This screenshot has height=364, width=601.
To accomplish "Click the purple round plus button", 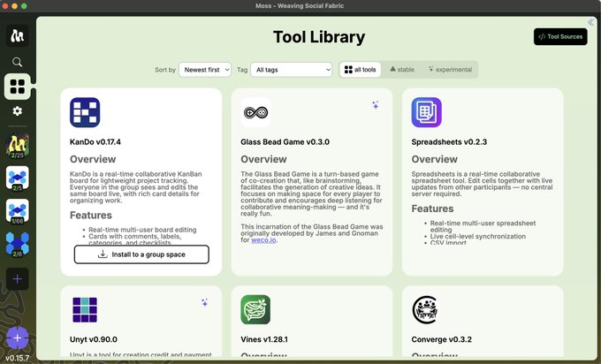I will (18, 338).
